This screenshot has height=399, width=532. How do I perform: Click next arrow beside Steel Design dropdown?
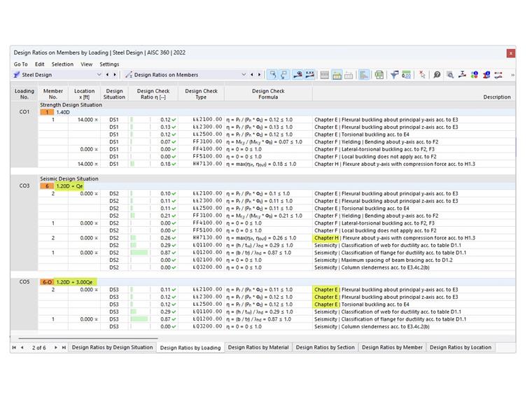(115, 75)
